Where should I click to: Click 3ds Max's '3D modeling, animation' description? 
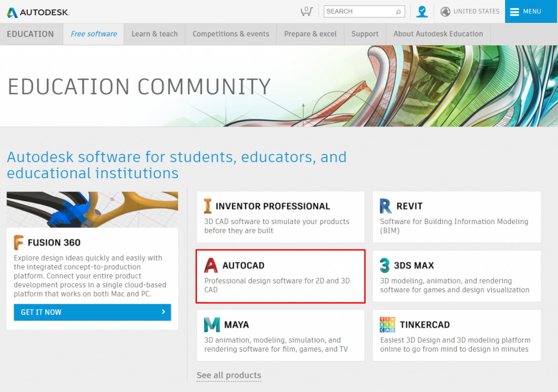pyautogui.click(x=454, y=285)
